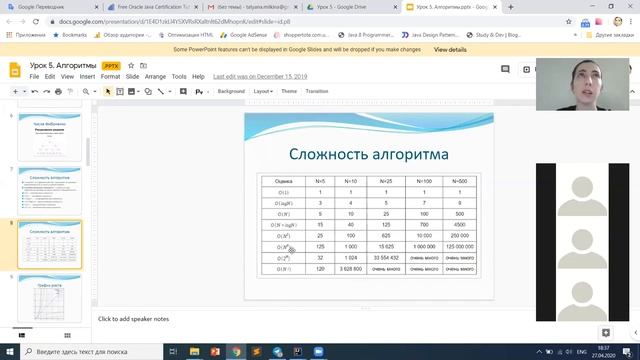
Task: Click the Windows Start button
Action: click(x=10, y=351)
